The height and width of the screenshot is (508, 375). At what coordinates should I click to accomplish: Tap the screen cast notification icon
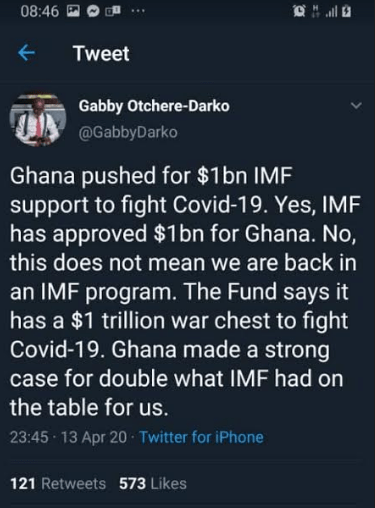tap(113, 12)
